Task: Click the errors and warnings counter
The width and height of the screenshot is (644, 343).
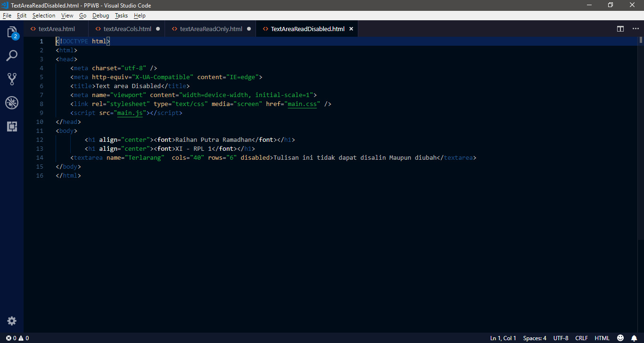Action: click(17, 338)
